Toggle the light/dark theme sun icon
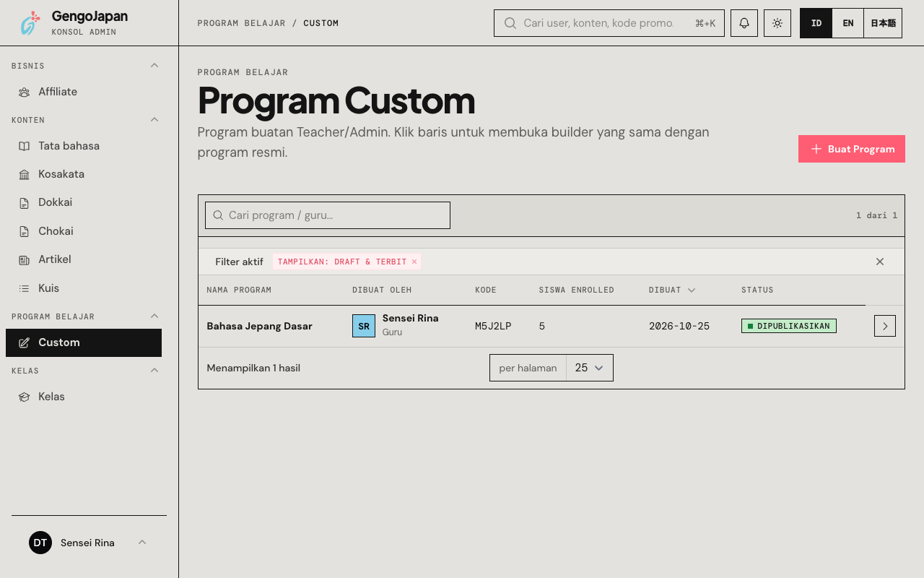The width and height of the screenshot is (924, 578). coord(777,23)
